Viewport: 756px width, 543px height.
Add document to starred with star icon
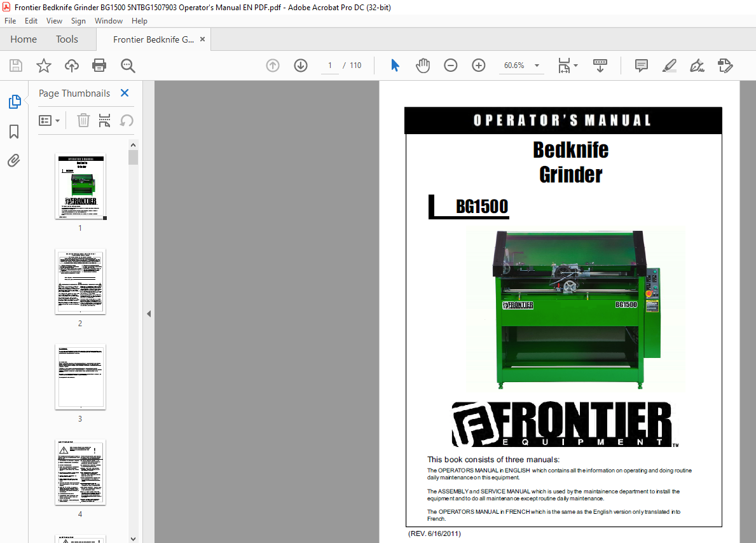[44, 65]
